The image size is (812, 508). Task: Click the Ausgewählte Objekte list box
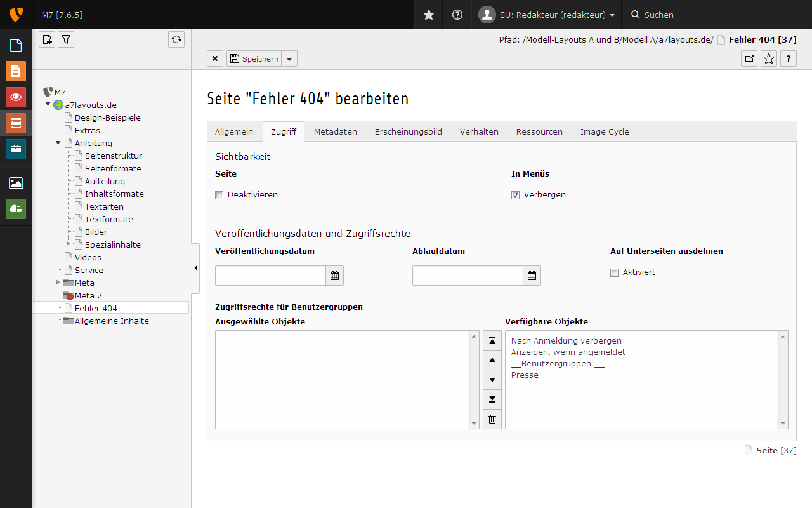point(347,380)
